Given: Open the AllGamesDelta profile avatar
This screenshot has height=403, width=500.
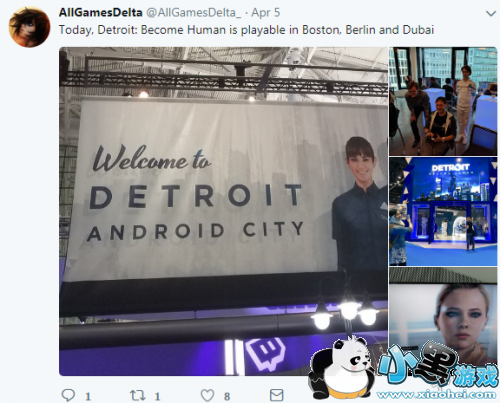Looking at the screenshot, I should pyautogui.click(x=29, y=27).
